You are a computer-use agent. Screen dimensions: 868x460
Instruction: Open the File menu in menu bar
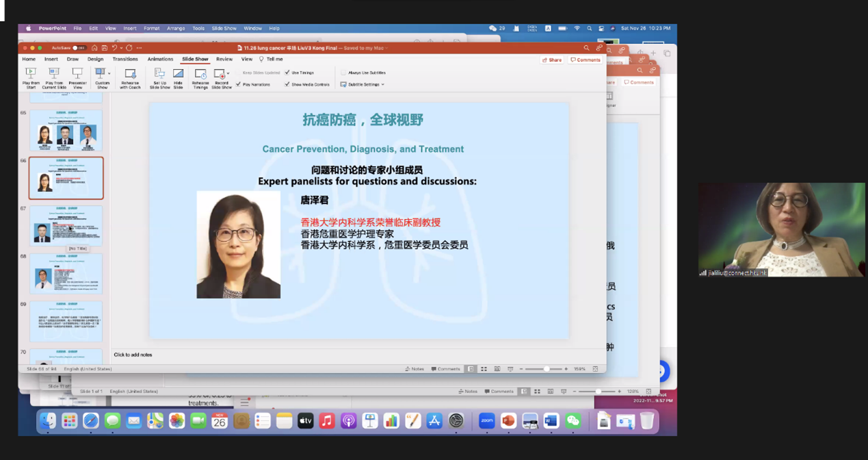(x=77, y=29)
